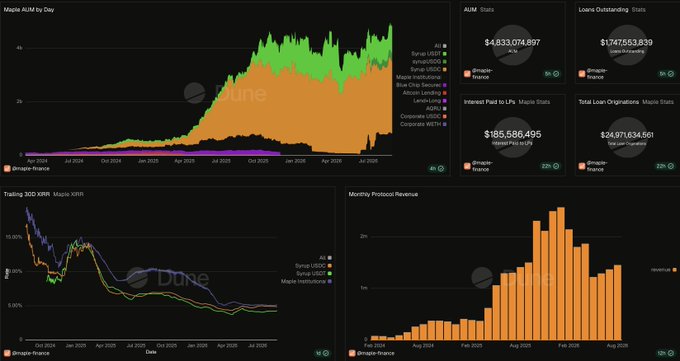Toggle the All series in Trailing XIRR legend
The image size is (680, 361).
click(x=325, y=258)
